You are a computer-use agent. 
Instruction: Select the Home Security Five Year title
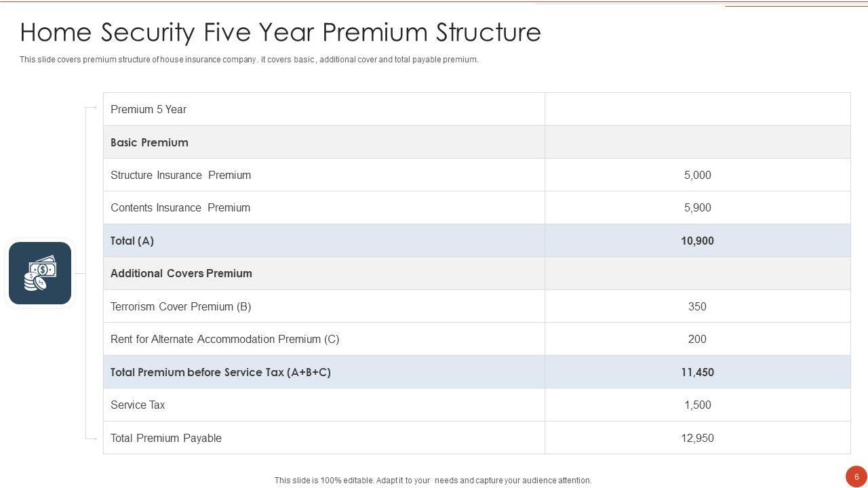coord(281,33)
